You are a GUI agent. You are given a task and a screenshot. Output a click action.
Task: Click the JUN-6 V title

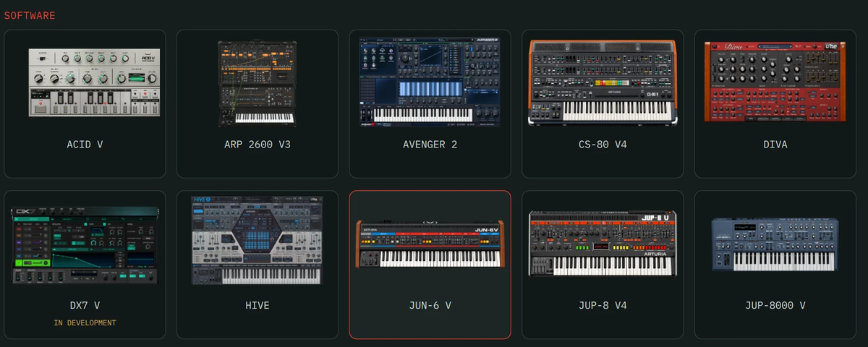[x=430, y=306]
